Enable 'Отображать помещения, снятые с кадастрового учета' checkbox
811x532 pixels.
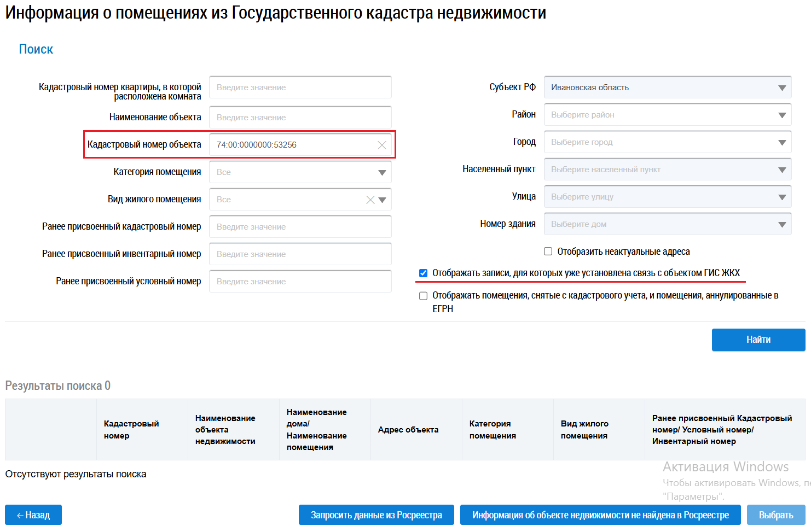coord(423,296)
